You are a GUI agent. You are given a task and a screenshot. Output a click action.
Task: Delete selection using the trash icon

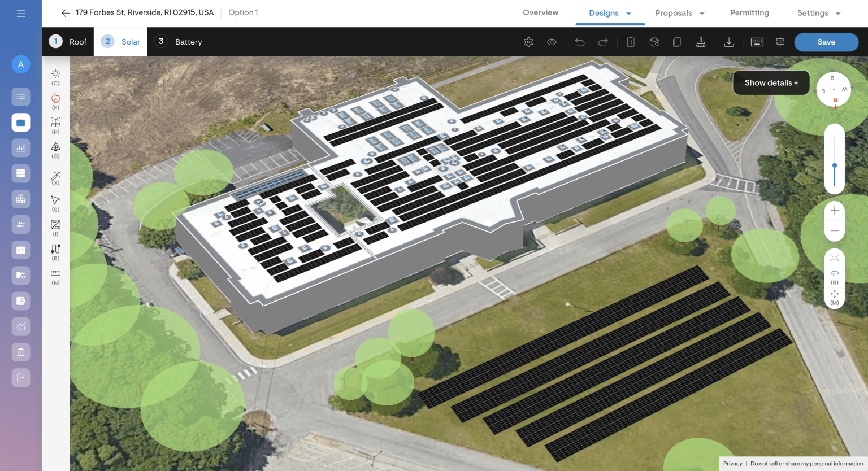pos(631,42)
